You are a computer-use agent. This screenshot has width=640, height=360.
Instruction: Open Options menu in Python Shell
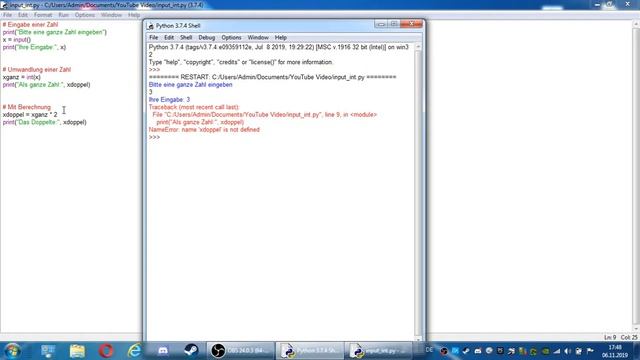pos(231,38)
